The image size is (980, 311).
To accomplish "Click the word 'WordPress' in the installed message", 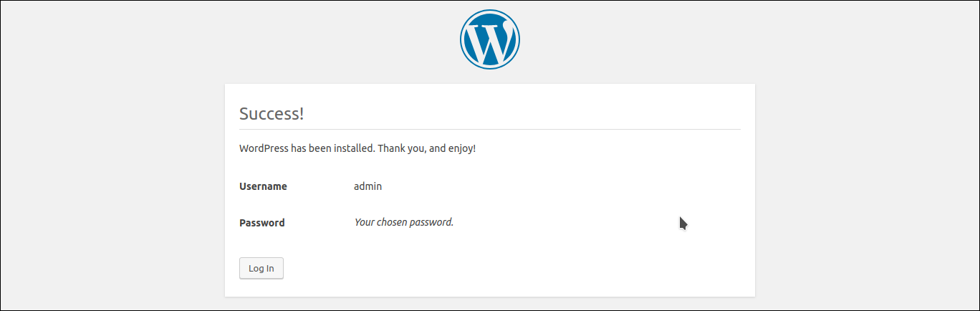I will (x=264, y=148).
